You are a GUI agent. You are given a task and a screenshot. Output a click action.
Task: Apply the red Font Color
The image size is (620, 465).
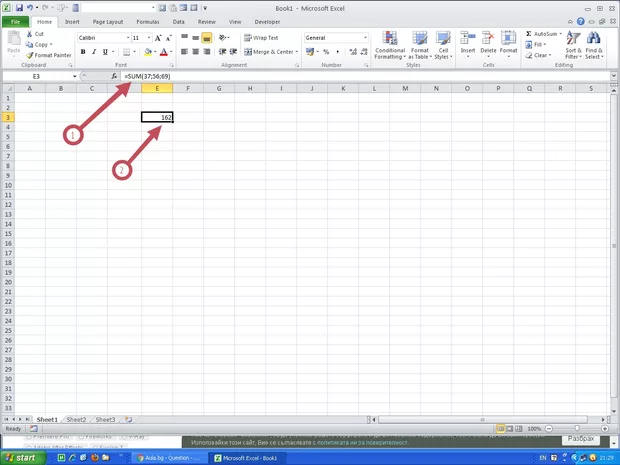click(164, 52)
